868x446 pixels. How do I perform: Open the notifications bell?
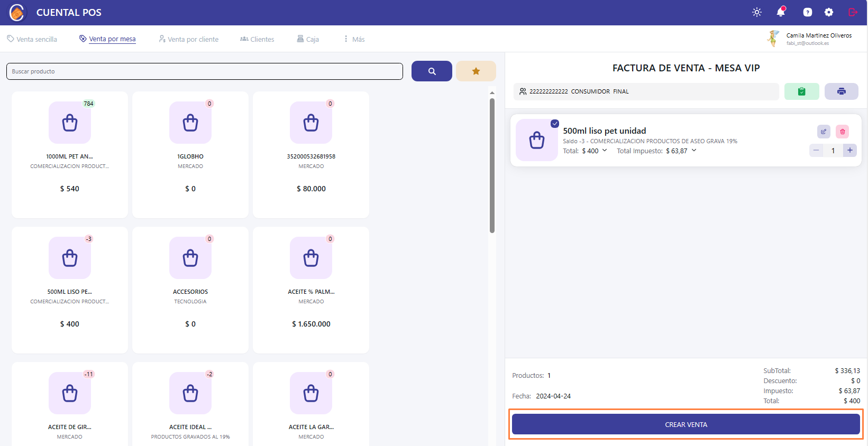(781, 12)
